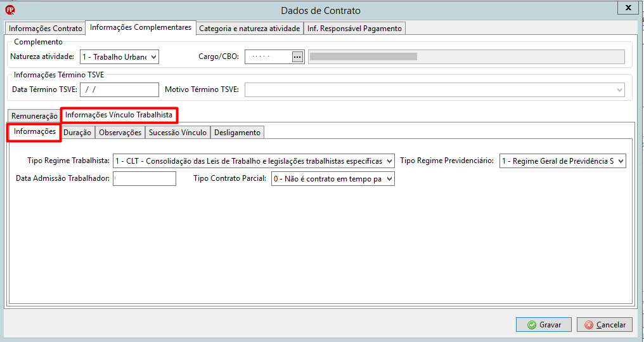644x342 pixels.
Task: Save with the Gravar button
Action: coord(544,325)
